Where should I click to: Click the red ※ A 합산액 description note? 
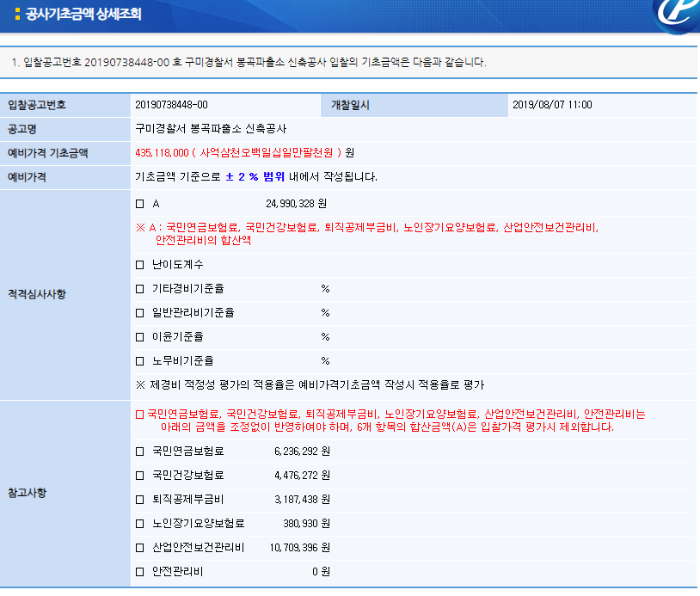click(367, 234)
